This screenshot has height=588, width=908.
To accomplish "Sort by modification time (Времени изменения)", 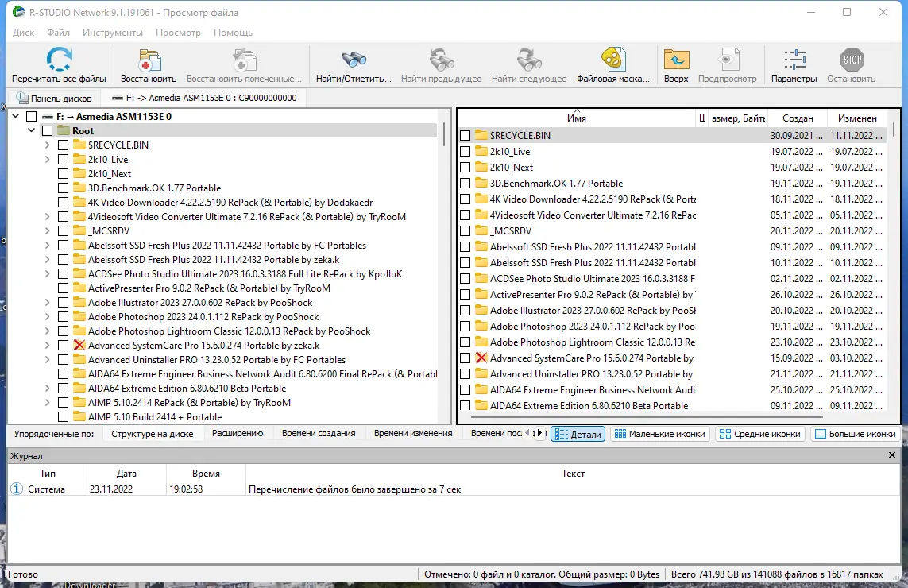I will pyautogui.click(x=413, y=433).
